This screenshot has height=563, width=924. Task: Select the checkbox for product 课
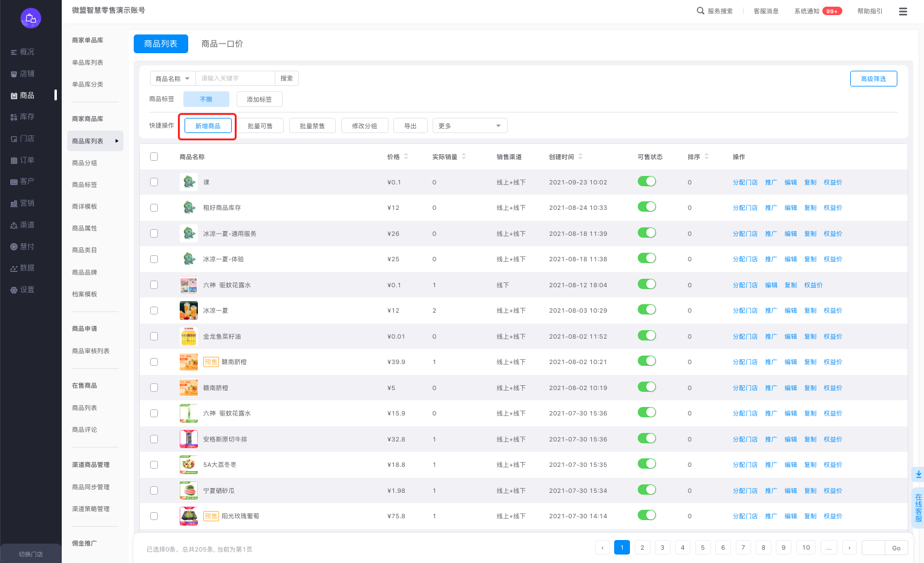[x=154, y=182]
